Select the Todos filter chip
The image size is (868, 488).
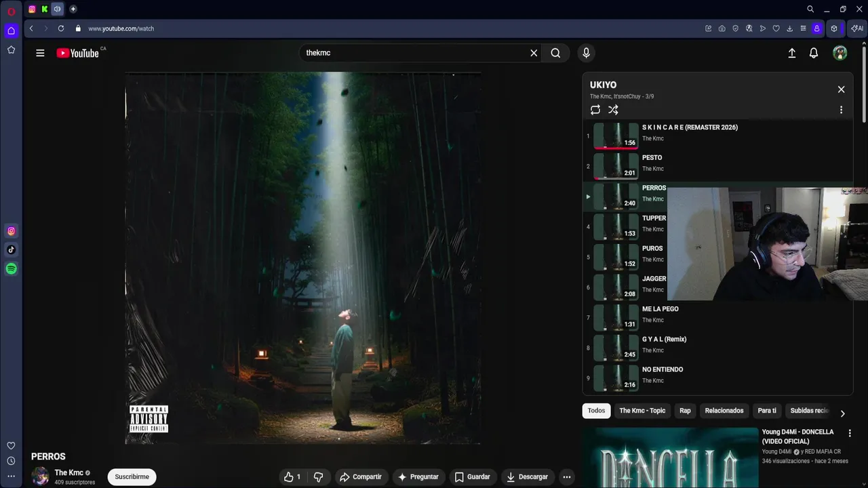pos(596,411)
